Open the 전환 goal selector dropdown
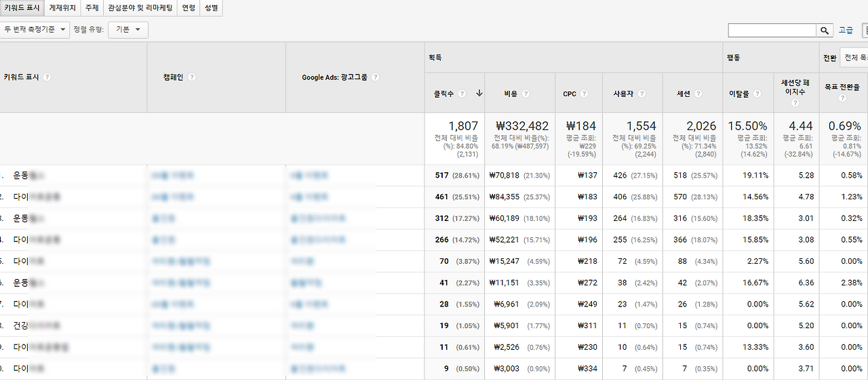 coord(854,58)
